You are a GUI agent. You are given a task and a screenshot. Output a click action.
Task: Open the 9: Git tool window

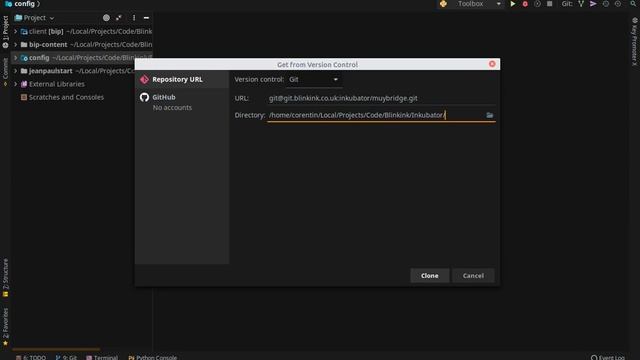(x=66, y=357)
